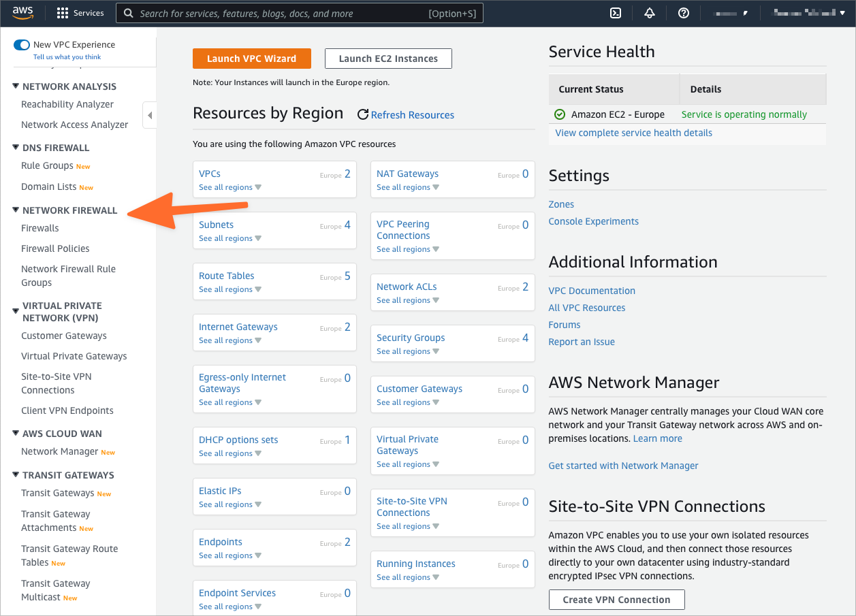The height and width of the screenshot is (616, 856).
Task: Open the DHCP options sets resource link
Action: [238, 440]
